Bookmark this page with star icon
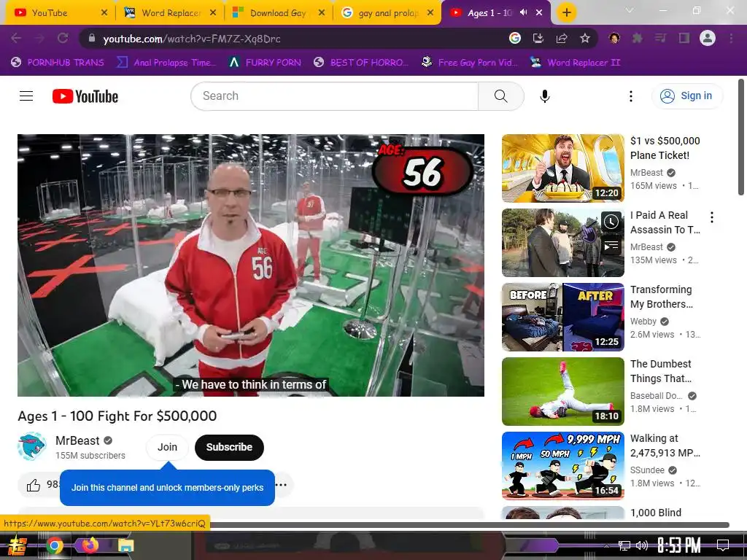Screen dimensions: 747x560 pyautogui.click(x=585, y=38)
